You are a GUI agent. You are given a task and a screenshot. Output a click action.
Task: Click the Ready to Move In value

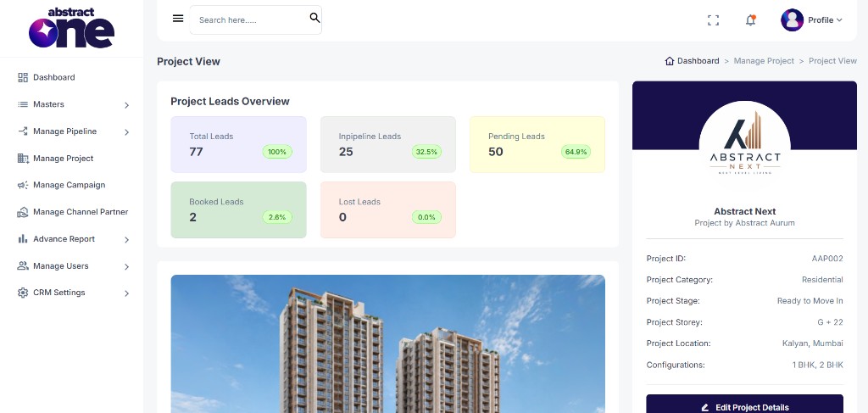click(810, 301)
